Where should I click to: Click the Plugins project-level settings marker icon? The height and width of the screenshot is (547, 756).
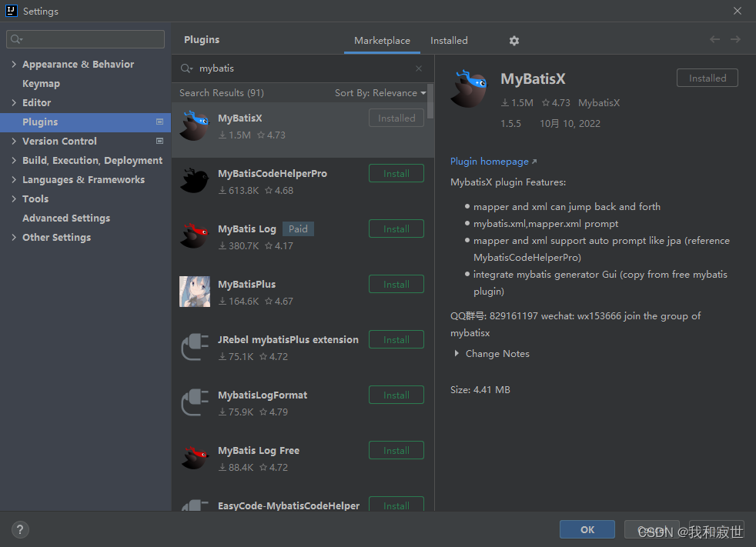coord(159,122)
